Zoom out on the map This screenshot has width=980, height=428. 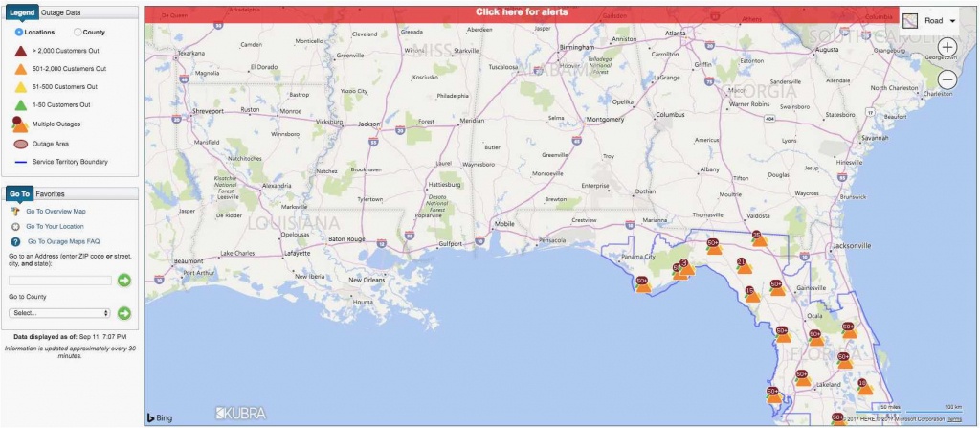947,79
